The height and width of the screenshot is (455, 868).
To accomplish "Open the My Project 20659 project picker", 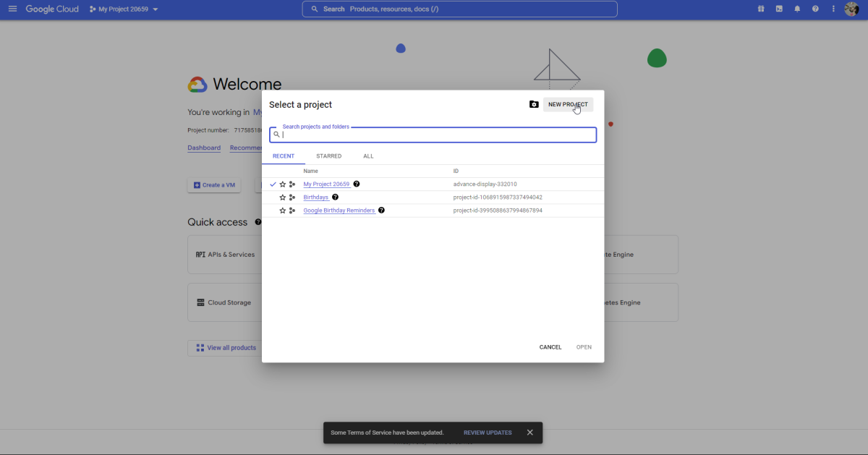I will click(x=124, y=9).
